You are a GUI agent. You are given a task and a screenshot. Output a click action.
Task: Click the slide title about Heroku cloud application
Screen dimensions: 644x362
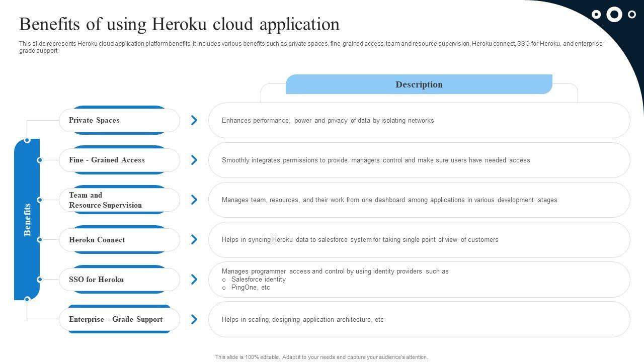pos(179,24)
